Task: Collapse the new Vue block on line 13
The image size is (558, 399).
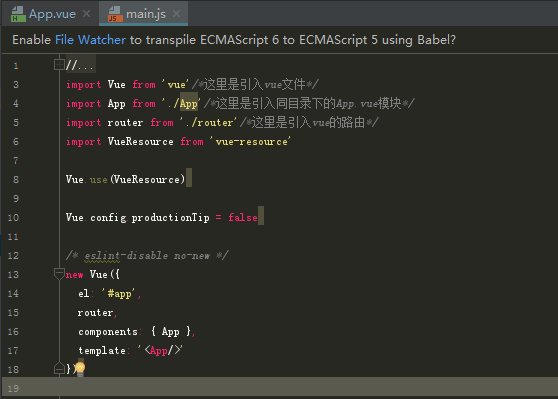Action: click(59, 274)
